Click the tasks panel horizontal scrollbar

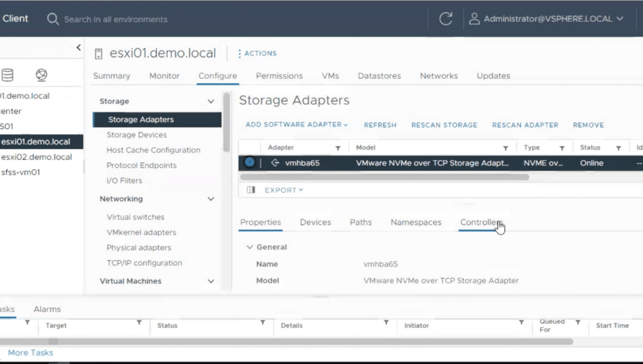pyautogui.click(x=286, y=341)
